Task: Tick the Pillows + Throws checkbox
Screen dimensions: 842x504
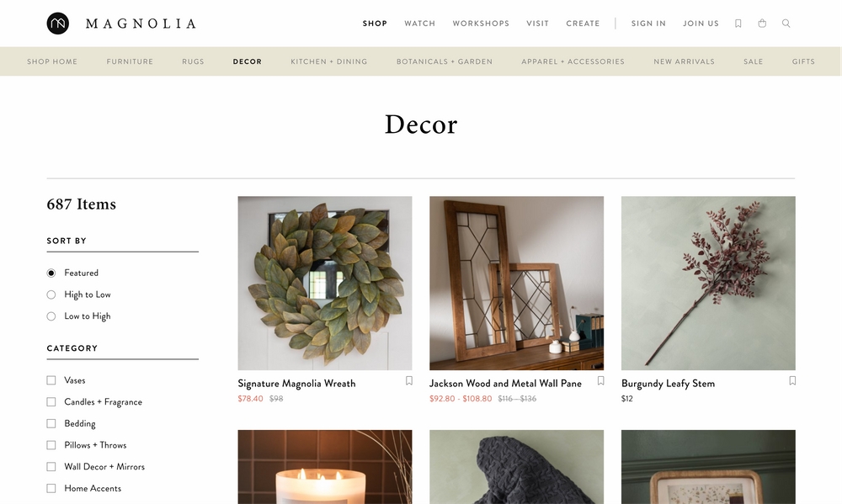Action: pos(51,445)
